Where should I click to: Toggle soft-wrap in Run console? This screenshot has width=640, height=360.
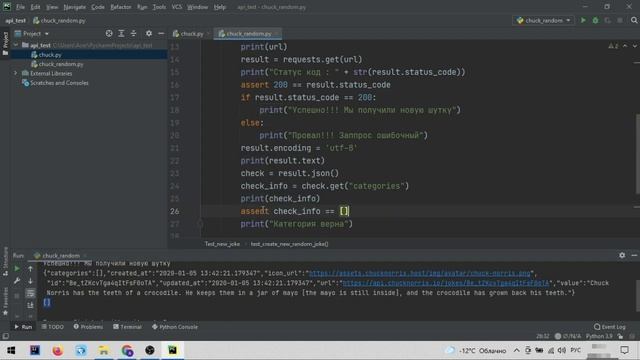coord(31,293)
